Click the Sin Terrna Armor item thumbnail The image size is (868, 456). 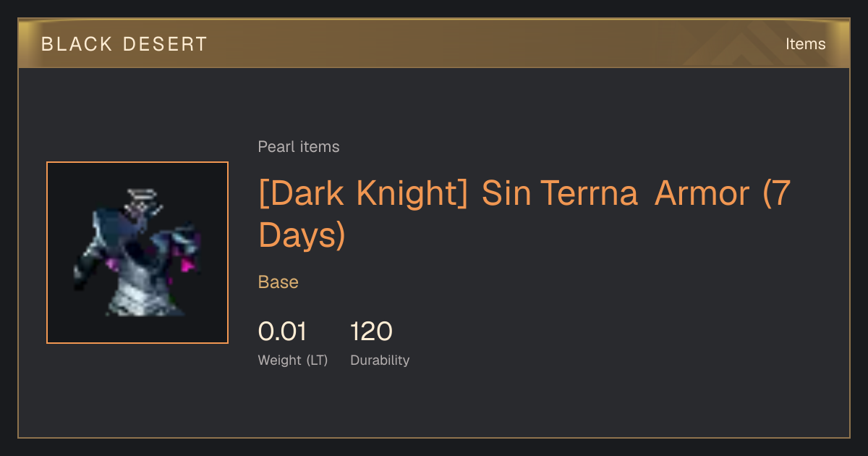(137, 253)
